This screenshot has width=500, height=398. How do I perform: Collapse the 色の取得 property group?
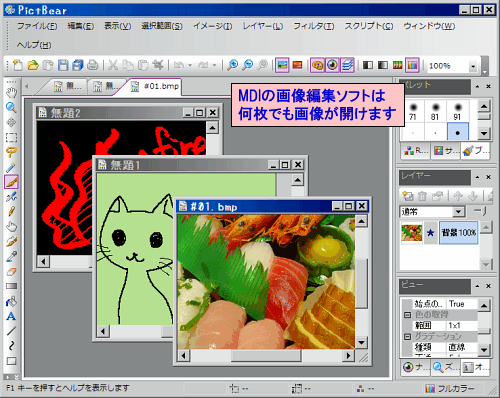(x=407, y=315)
